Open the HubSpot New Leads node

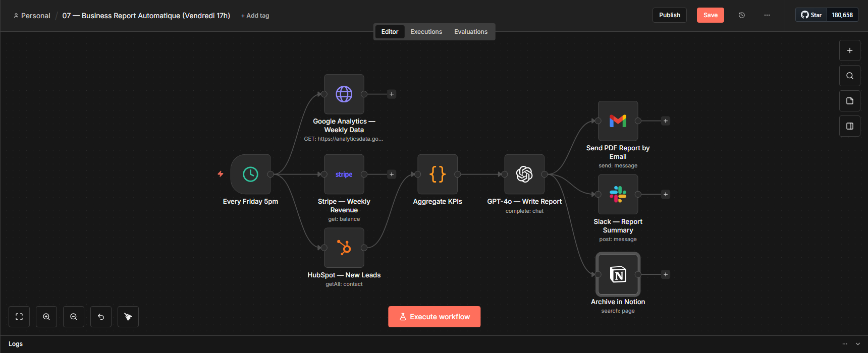[x=344, y=248]
